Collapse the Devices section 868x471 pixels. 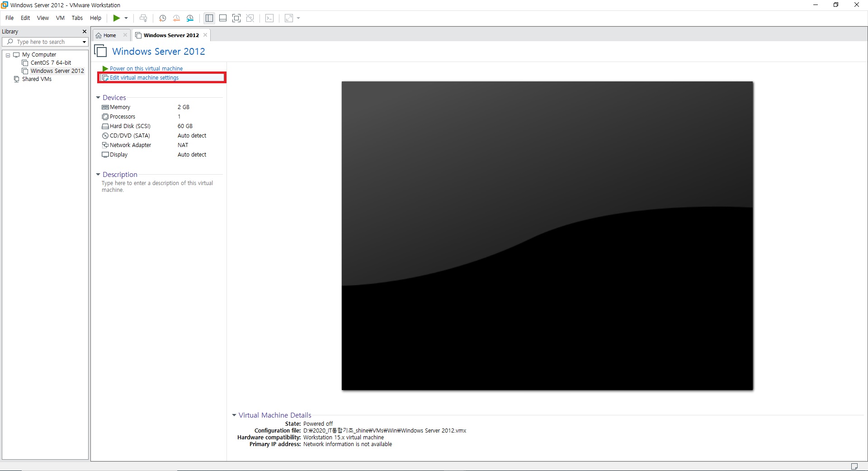tap(98, 98)
